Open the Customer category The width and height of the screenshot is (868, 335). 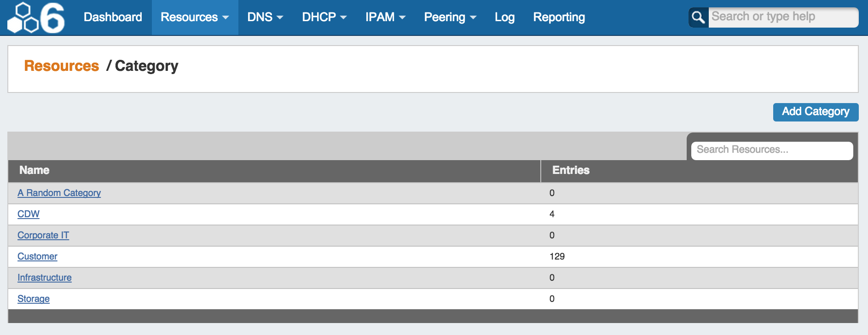[37, 256]
